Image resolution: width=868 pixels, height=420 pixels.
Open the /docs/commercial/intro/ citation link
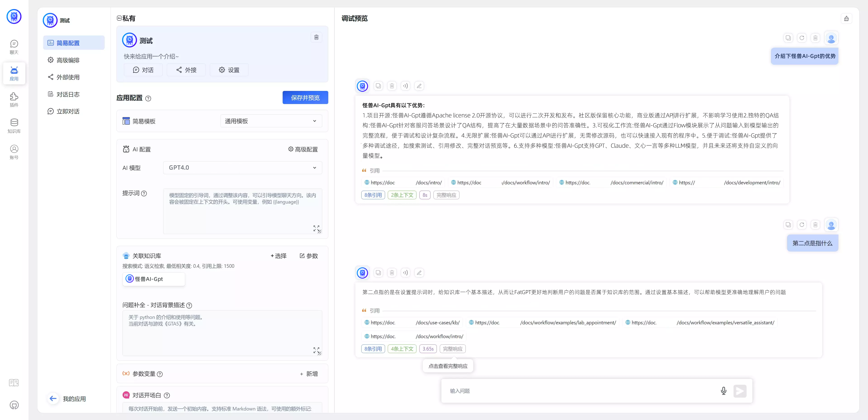[x=611, y=182]
